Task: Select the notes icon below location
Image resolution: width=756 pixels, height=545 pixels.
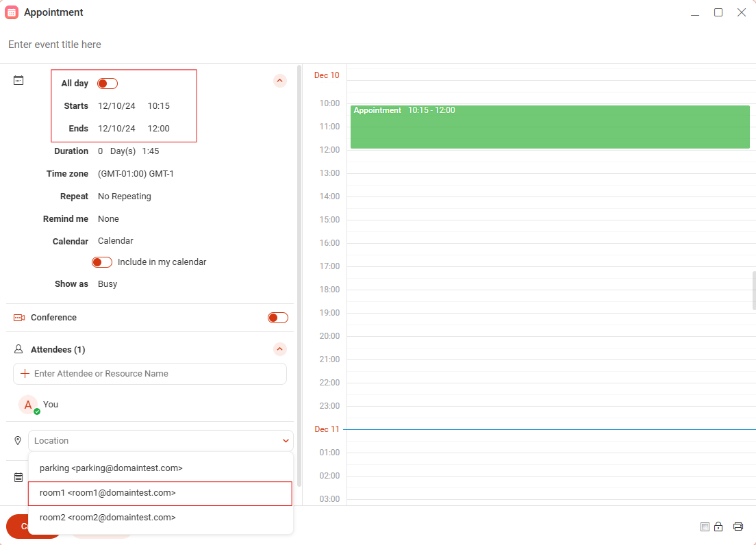Action: pyautogui.click(x=17, y=476)
